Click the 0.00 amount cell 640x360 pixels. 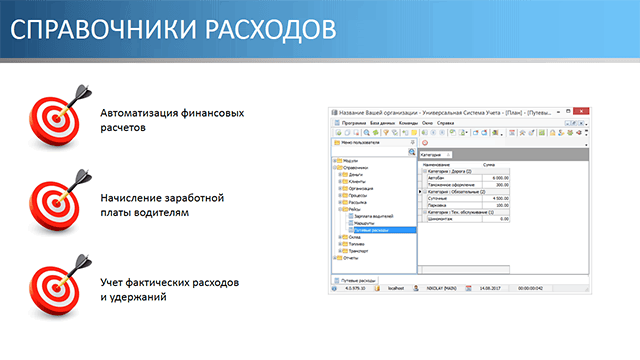coord(496,219)
